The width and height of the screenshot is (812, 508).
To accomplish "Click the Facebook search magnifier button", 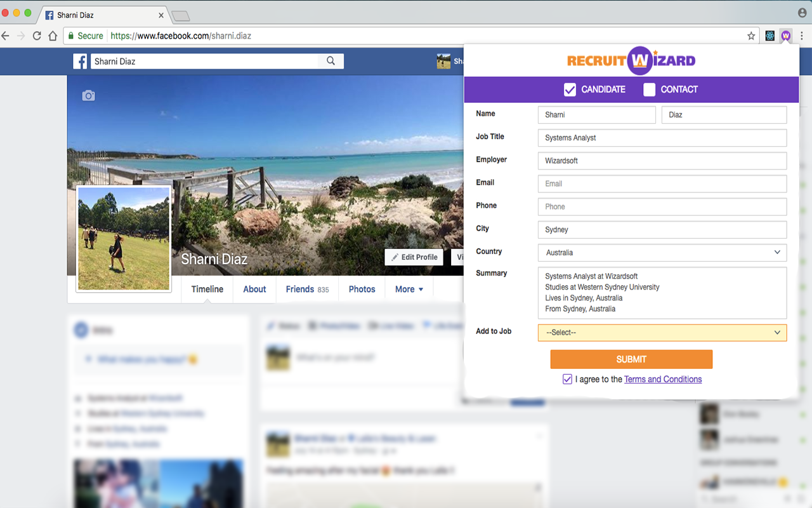I will [x=331, y=61].
